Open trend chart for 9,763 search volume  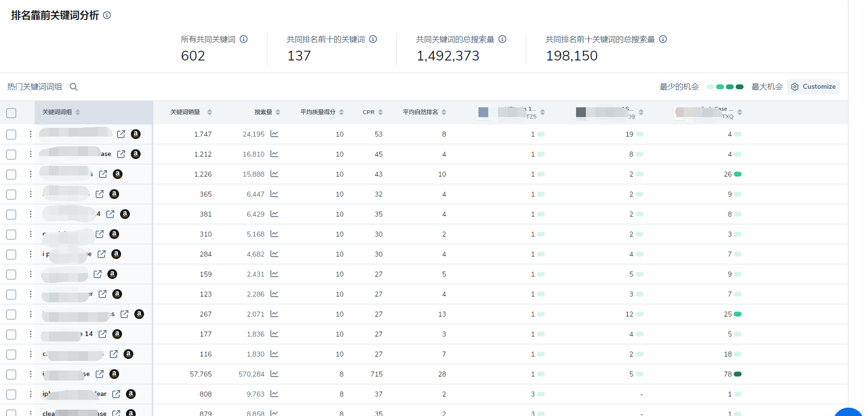click(x=274, y=394)
